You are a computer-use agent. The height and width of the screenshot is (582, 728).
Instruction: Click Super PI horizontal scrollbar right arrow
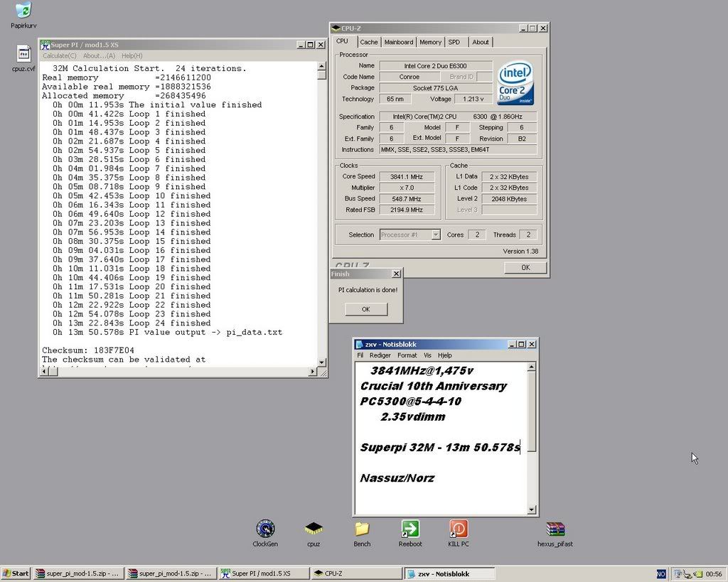pos(313,371)
